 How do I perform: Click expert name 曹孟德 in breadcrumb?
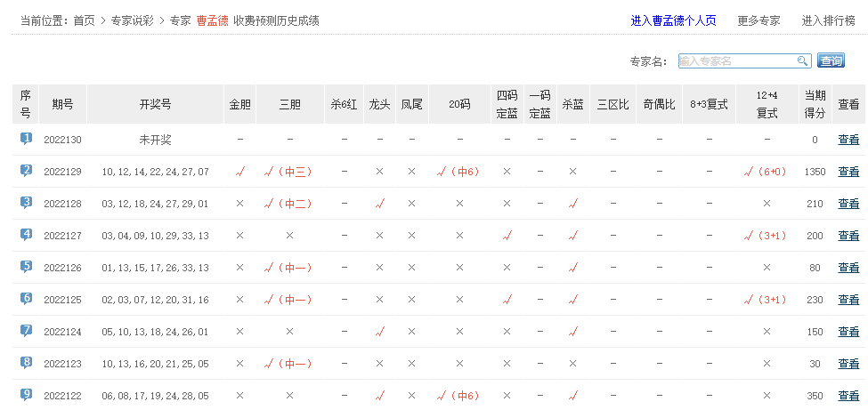(212, 20)
